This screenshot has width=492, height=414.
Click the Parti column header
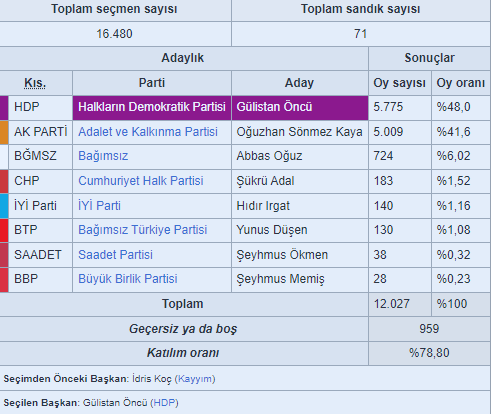pyautogui.click(x=152, y=83)
